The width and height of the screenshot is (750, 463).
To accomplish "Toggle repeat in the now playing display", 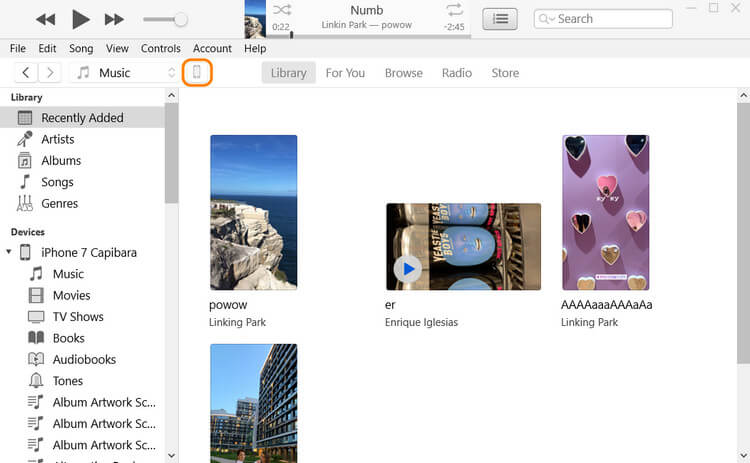I will click(454, 10).
